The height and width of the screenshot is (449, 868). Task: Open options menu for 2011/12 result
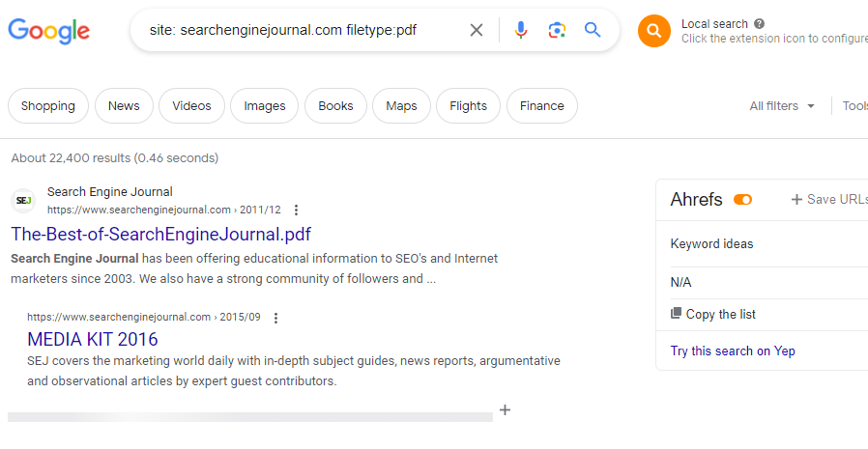click(x=296, y=210)
